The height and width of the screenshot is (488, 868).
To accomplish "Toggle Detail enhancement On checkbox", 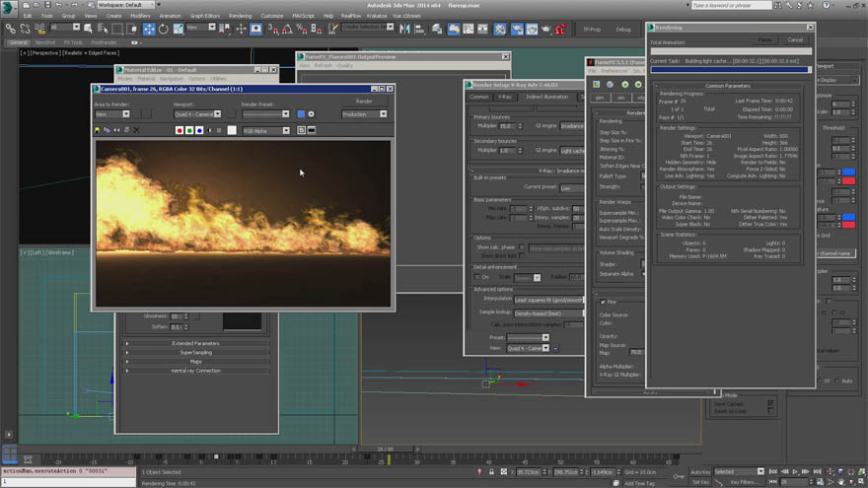I will click(477, 277).
